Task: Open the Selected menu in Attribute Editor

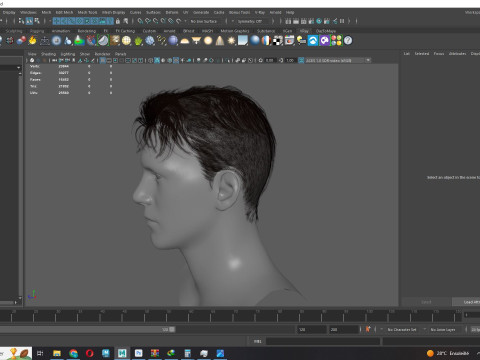Action: point(422,54)
